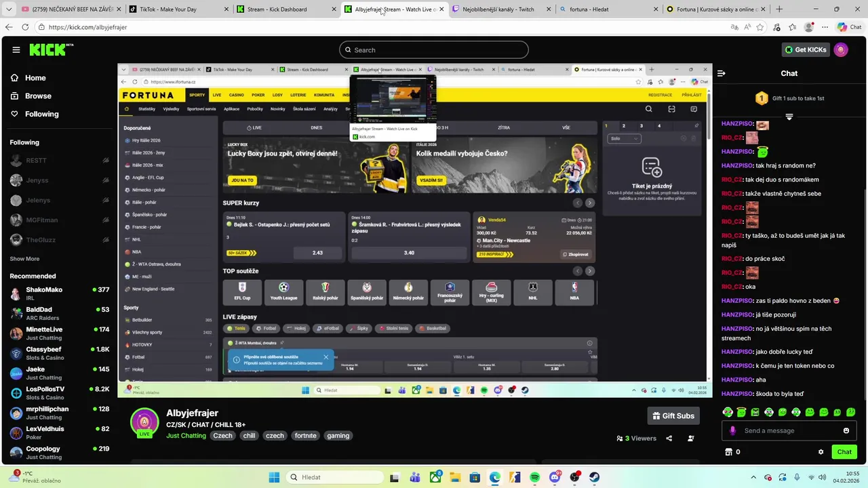Open the read aloud icon in address bar

pos(747,27)
